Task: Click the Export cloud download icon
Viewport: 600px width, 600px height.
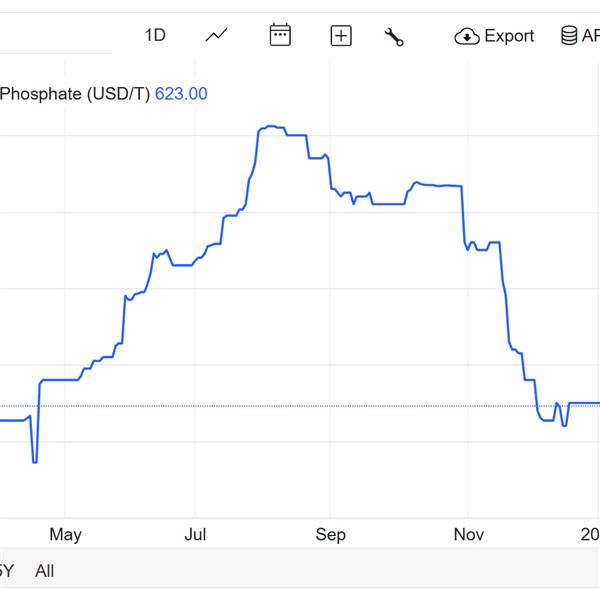Action: point(467,37)
